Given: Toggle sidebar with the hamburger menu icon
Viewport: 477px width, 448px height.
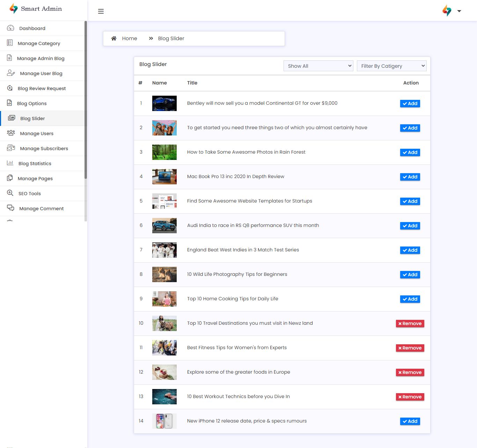Looking at the screenshot, I should [101, 11].
